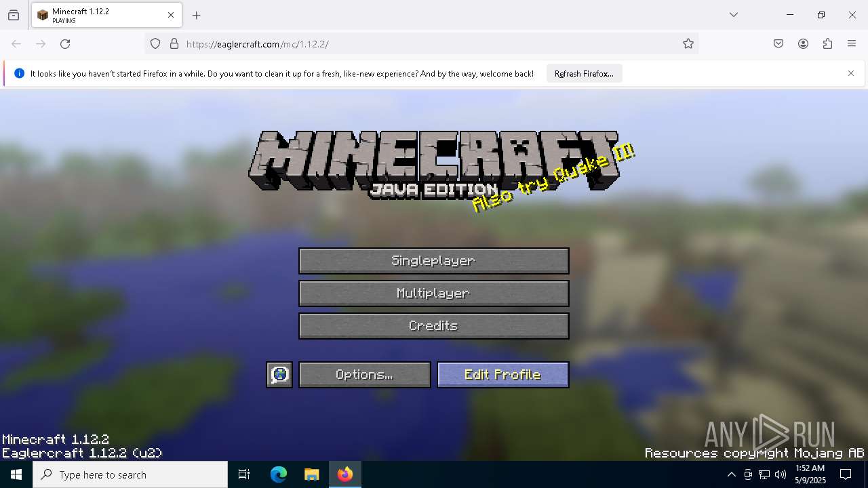
Task: Dismiss the Firefox refresh notification bar
Action: click(x=851, y=73)
